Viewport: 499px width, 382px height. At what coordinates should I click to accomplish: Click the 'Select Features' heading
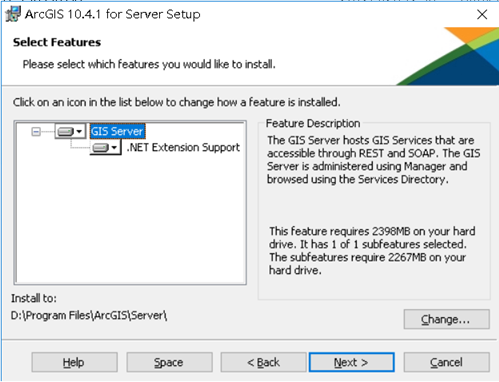tap(57, 42)
